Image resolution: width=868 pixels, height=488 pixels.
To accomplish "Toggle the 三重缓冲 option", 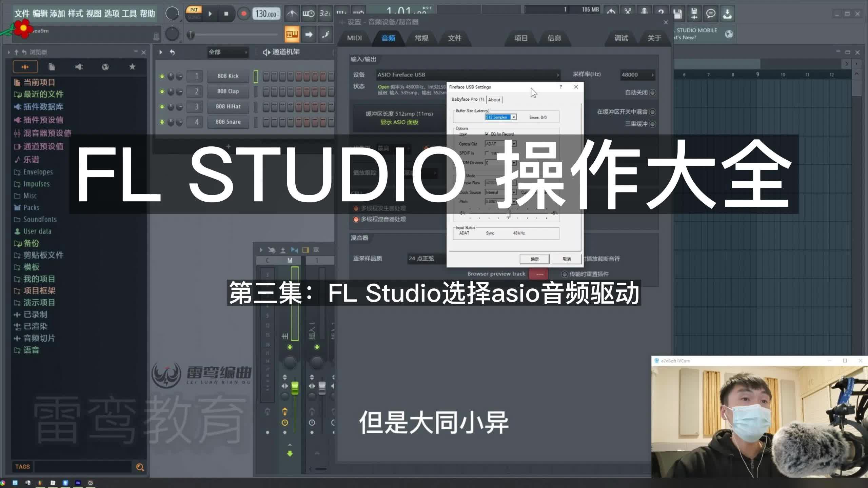I will (652, 124).
